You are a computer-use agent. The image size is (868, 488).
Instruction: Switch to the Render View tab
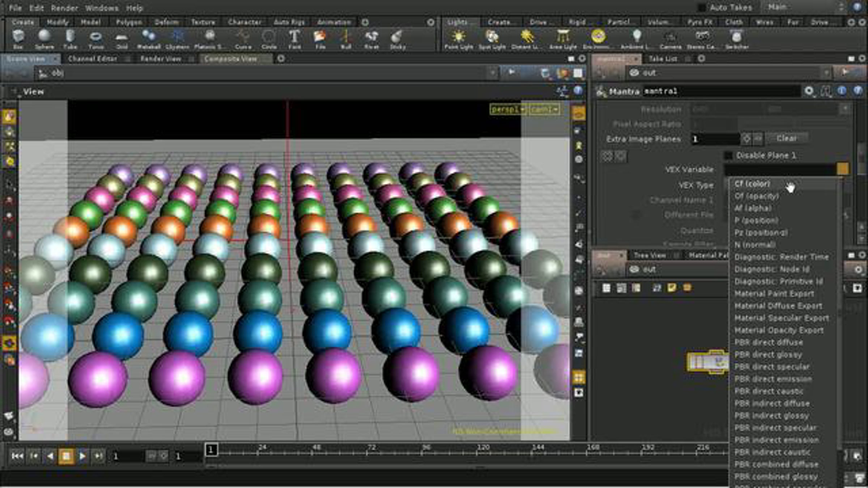pyautogui.click(x=161, y=59)
